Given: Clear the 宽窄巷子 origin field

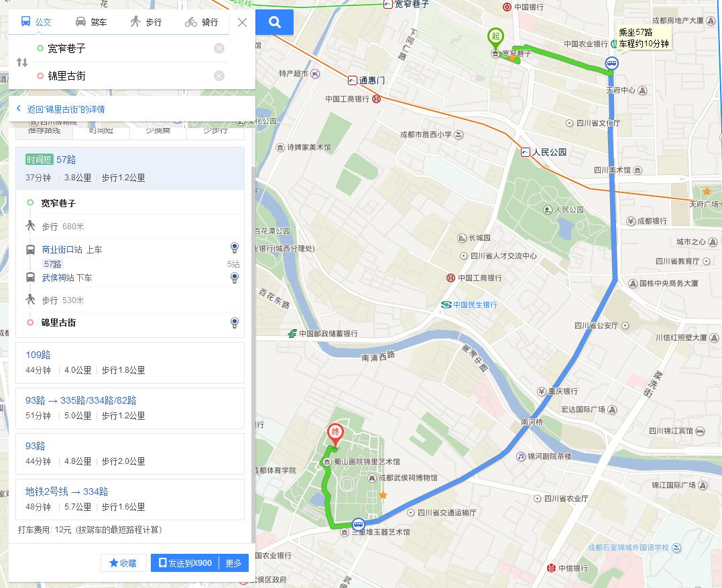Looking at the screenshot, I should tap(219, 48).
